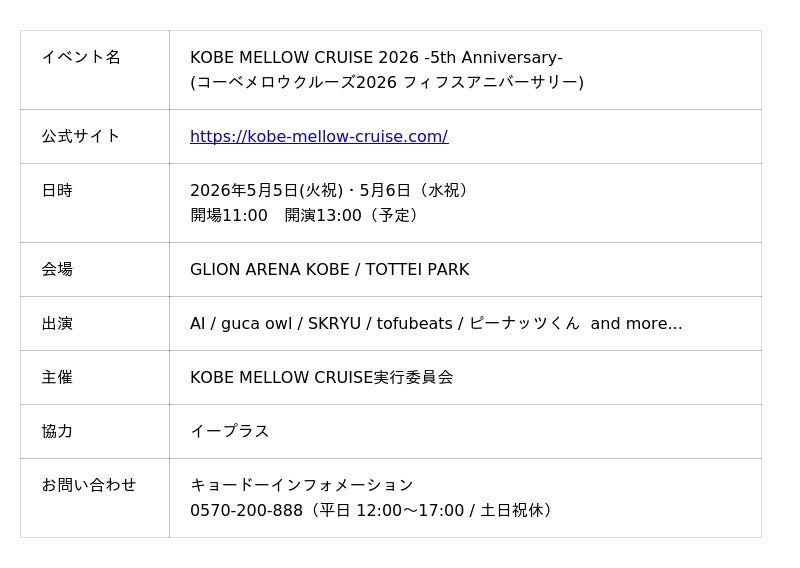Click the イープラス cooperation text

(229, 431)
